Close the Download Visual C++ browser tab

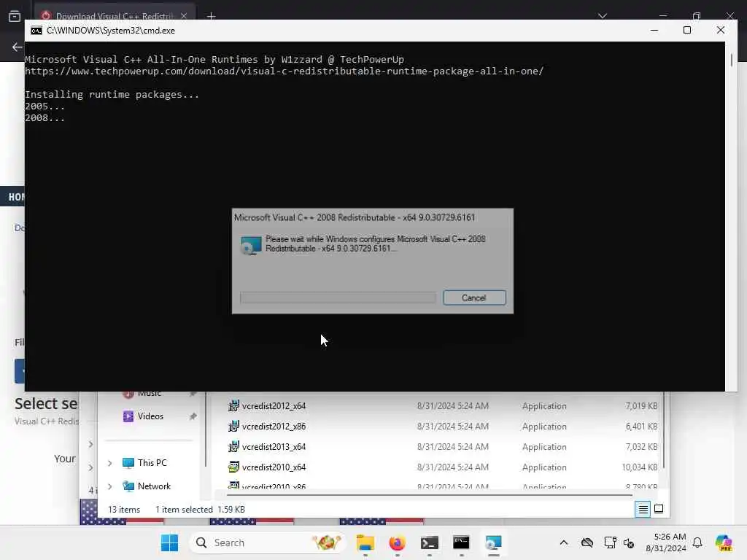pyautogui.click(x=184, y=16)
